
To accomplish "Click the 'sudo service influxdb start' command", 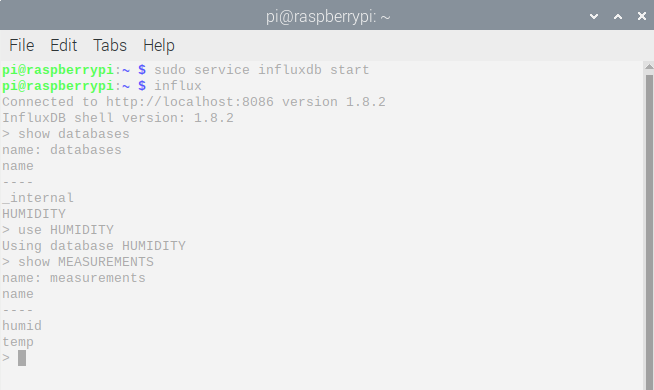I will 262,70.
